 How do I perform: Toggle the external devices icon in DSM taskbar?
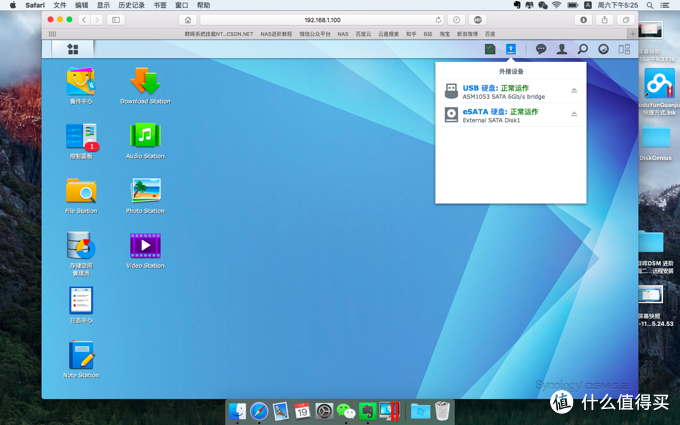click(511, 49)
